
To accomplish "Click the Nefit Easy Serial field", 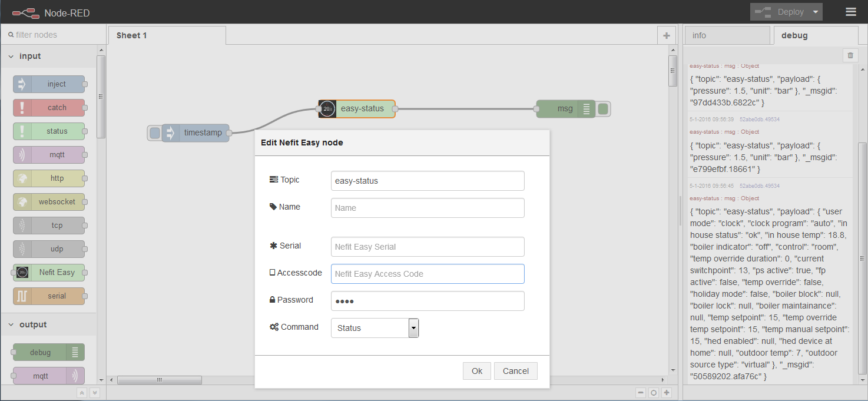I will (428, 247).
